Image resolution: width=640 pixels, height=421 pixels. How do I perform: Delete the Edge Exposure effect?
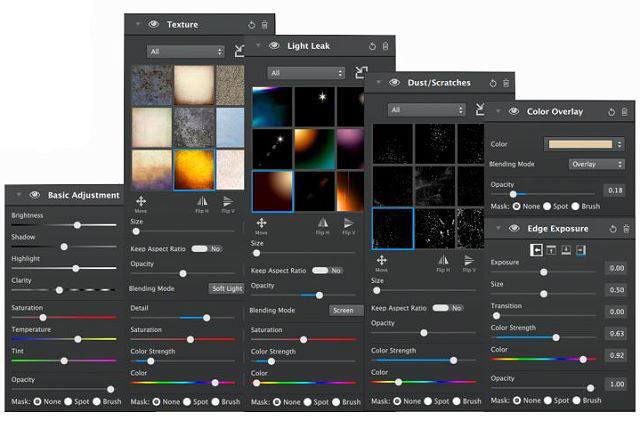pyautogui.click(x=627, y=229)
